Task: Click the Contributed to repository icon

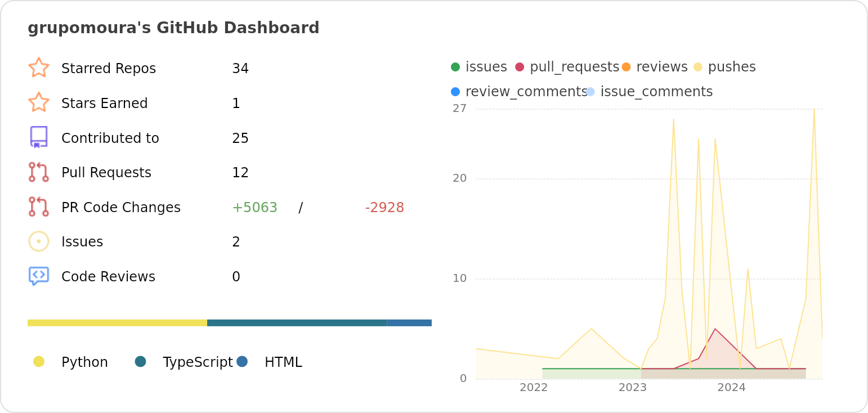Action: [39, 137]
